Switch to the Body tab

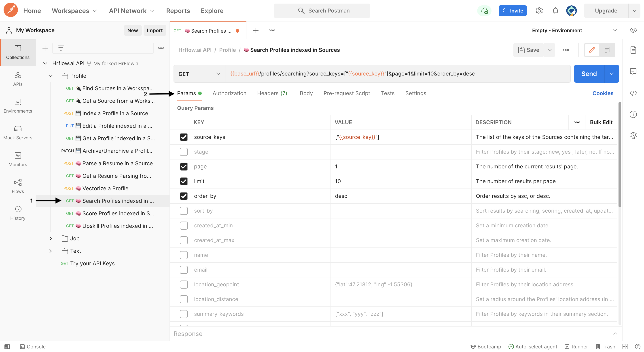[x=306, y=93]
